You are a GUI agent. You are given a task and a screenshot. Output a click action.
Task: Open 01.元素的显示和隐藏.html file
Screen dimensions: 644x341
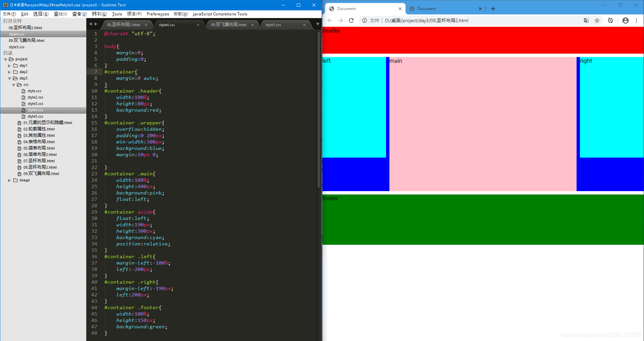click(48, 123)
